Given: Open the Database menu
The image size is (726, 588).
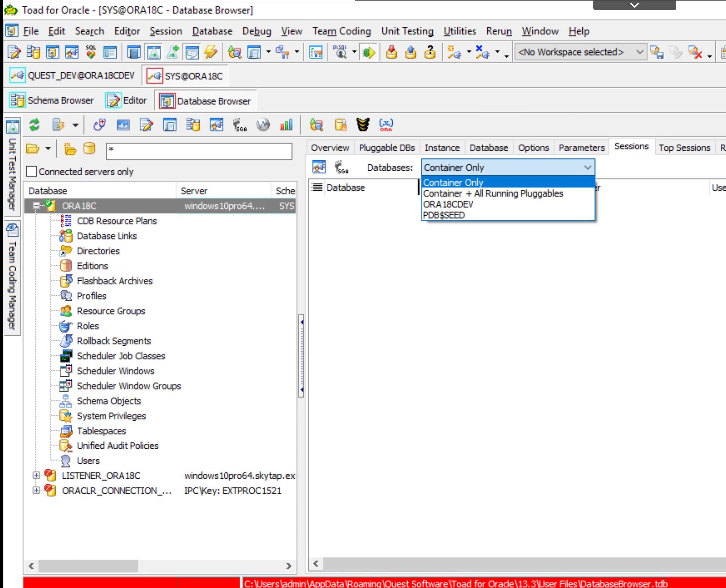Looking at the screenshot, I should (x=212, y=31).
